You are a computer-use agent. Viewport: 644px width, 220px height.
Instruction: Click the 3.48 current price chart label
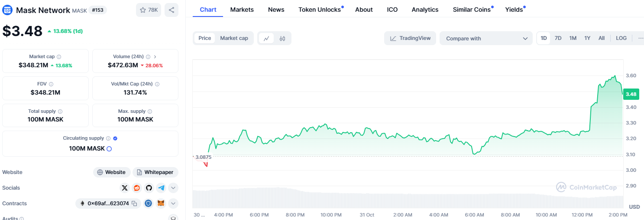pos(631,94)
